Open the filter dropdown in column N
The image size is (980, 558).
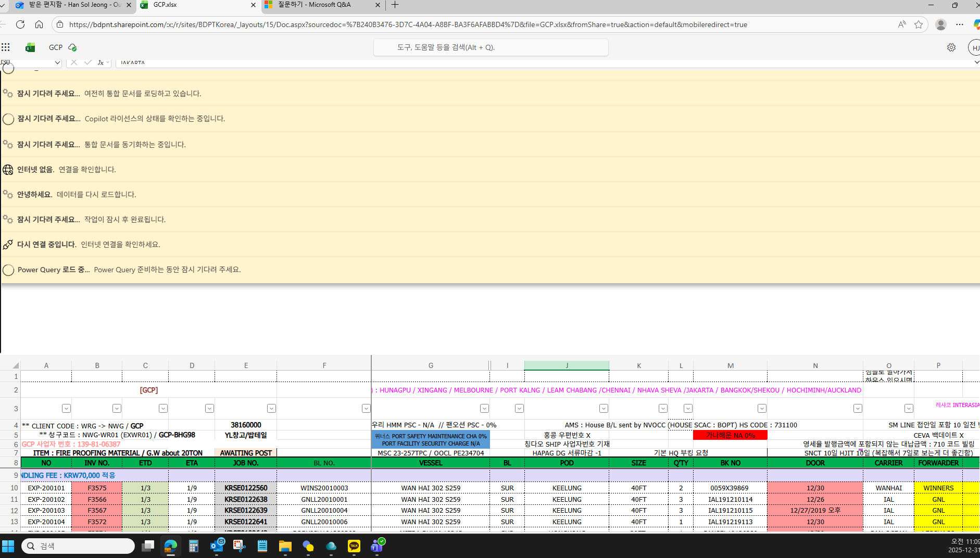click(858, 409)
